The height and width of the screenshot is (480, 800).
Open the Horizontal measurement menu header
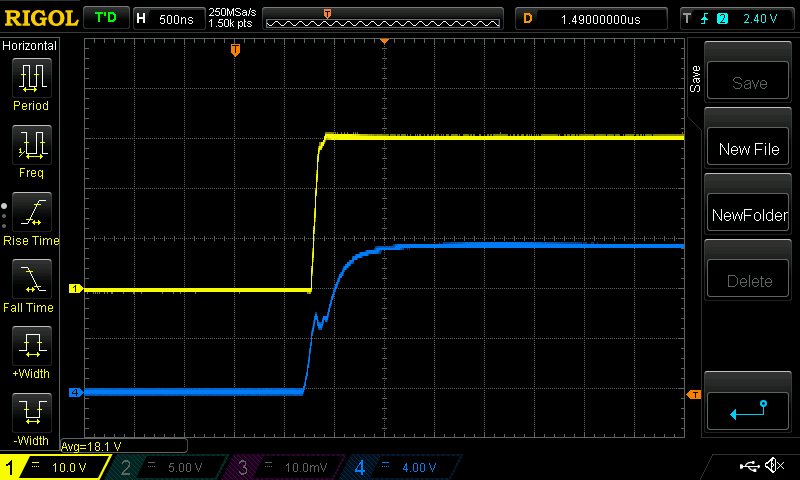click(30, 46)
